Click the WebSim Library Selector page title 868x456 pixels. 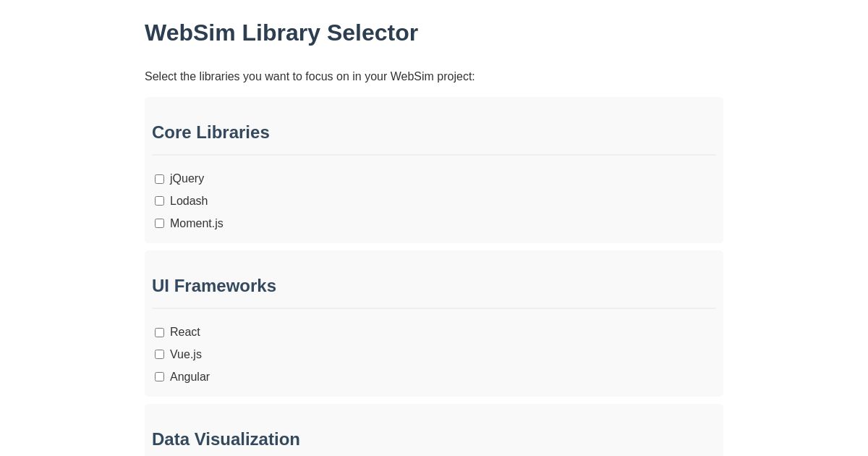click(281, 33)
